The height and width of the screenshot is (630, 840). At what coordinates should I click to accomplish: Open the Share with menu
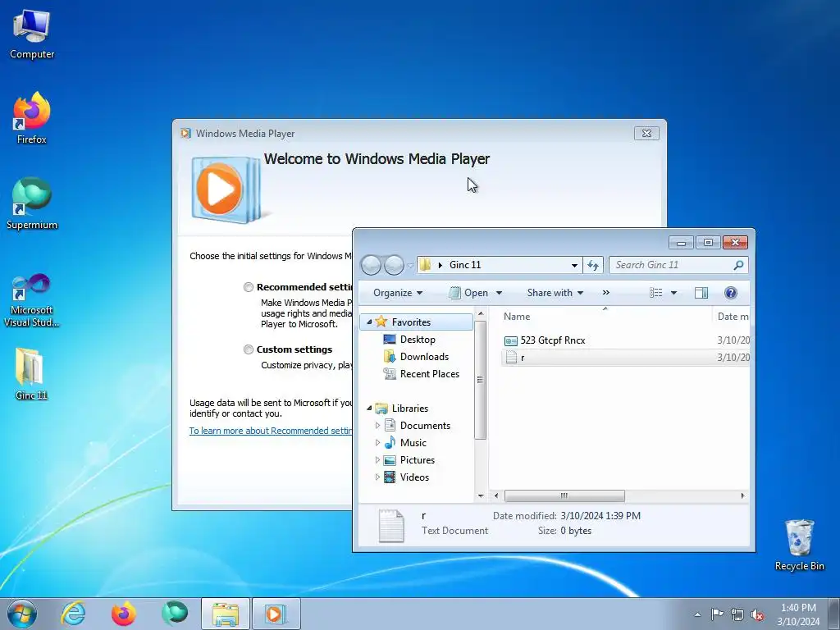click(555, 293)
